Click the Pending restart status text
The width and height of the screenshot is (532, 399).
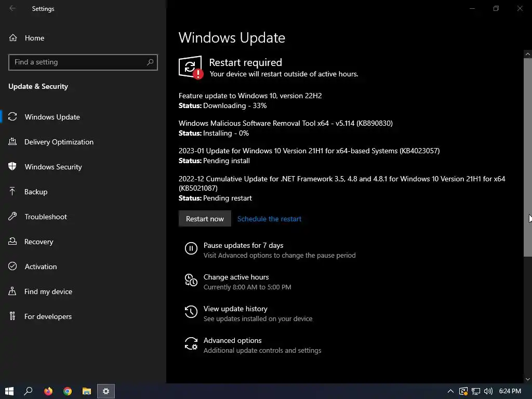click(228, 198)
